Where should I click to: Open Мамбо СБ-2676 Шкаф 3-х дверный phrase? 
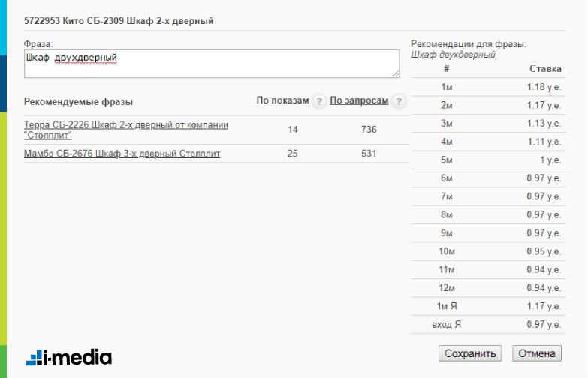click(x=122, y=154)
